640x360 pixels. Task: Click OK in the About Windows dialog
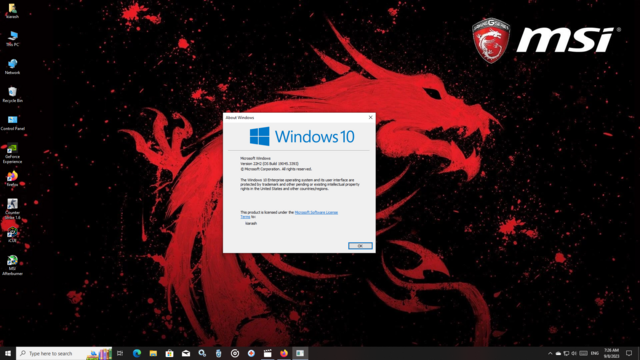pyautogui.click(x=360, y=246)
